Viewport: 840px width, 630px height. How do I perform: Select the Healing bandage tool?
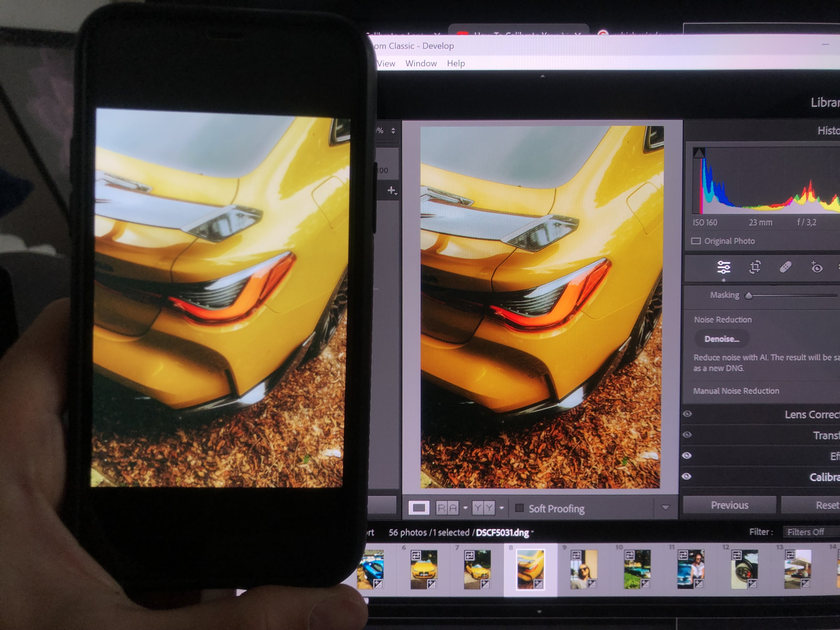tap(786, 267)
